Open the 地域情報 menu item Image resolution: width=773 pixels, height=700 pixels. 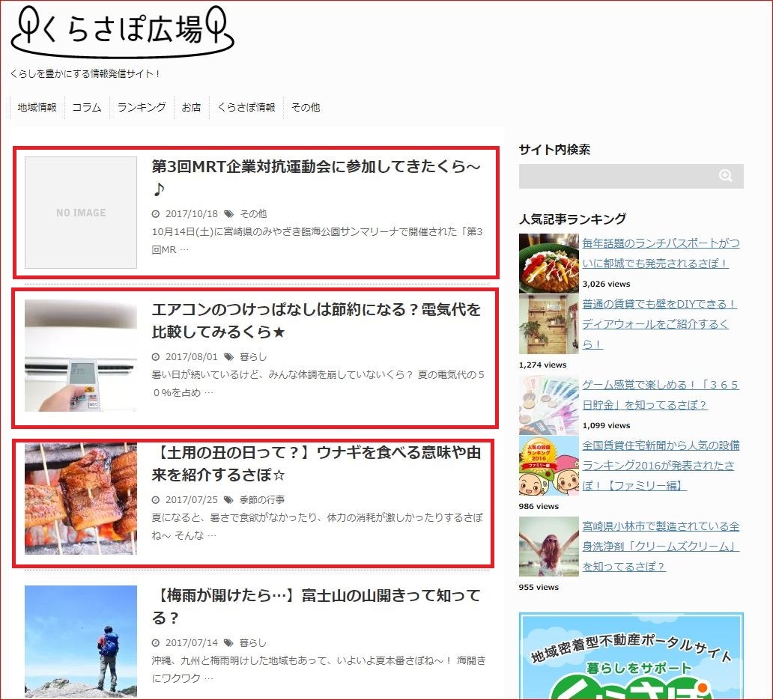pyautogui.click(x=36, y=107)
